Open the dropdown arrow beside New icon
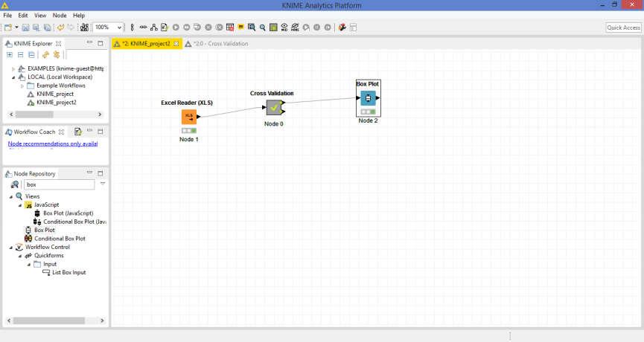 [16, 28]
